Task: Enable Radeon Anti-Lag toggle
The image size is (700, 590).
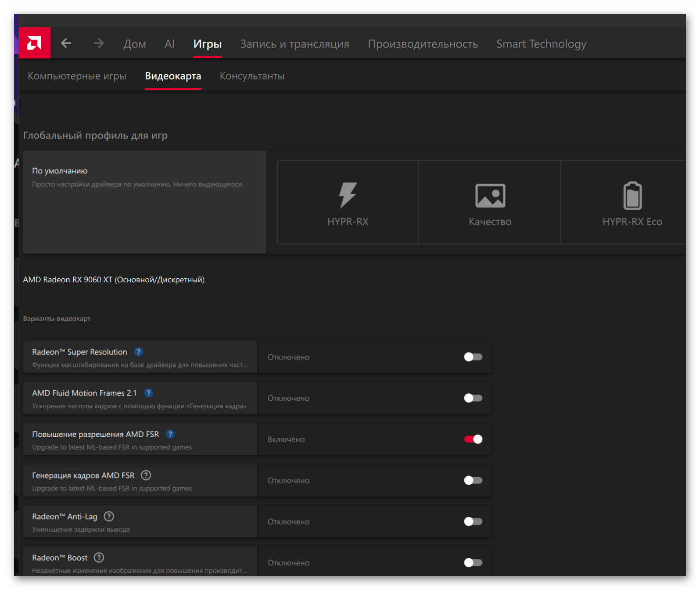Action: (473, 522)
